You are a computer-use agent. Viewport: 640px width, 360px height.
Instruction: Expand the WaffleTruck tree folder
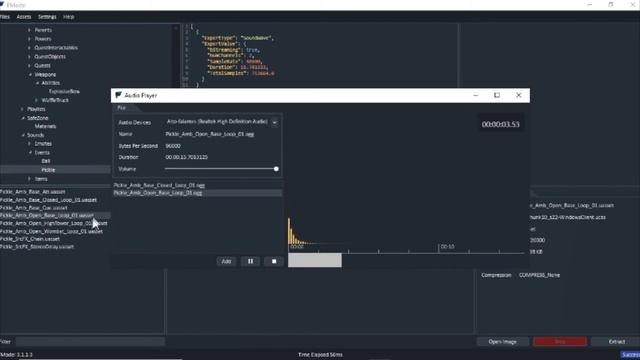(x=36, y=100)
